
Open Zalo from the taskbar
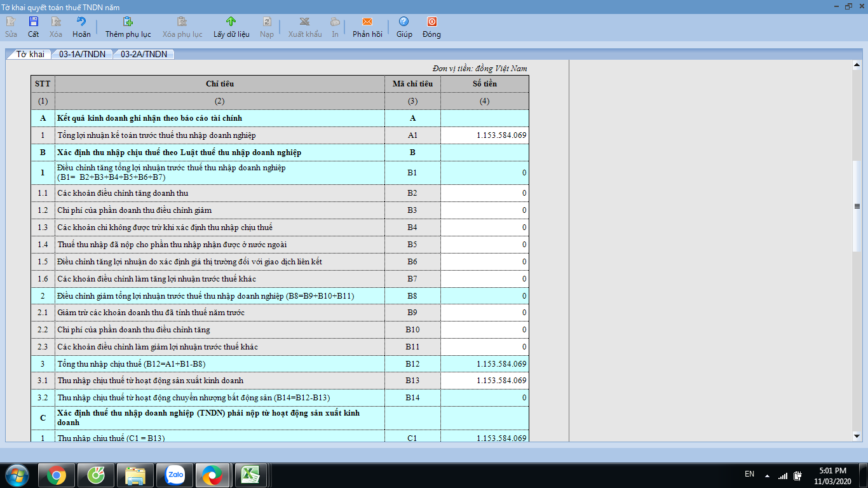[x=175, y=475]
